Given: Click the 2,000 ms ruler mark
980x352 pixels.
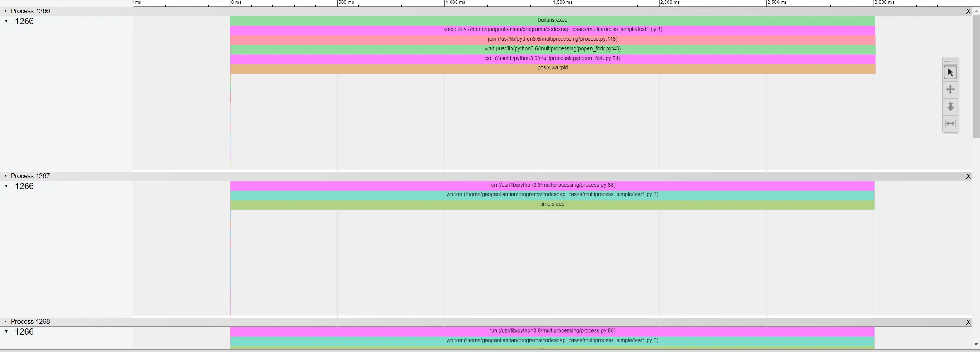Looking at the screenshot, I should pyautogui.click(x=670, y=3).
